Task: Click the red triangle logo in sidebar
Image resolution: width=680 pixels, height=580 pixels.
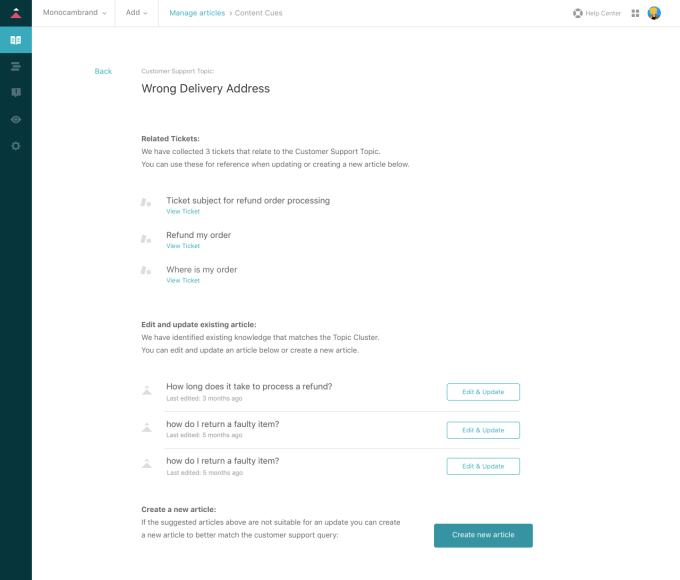Action: [x=15, y=13]
